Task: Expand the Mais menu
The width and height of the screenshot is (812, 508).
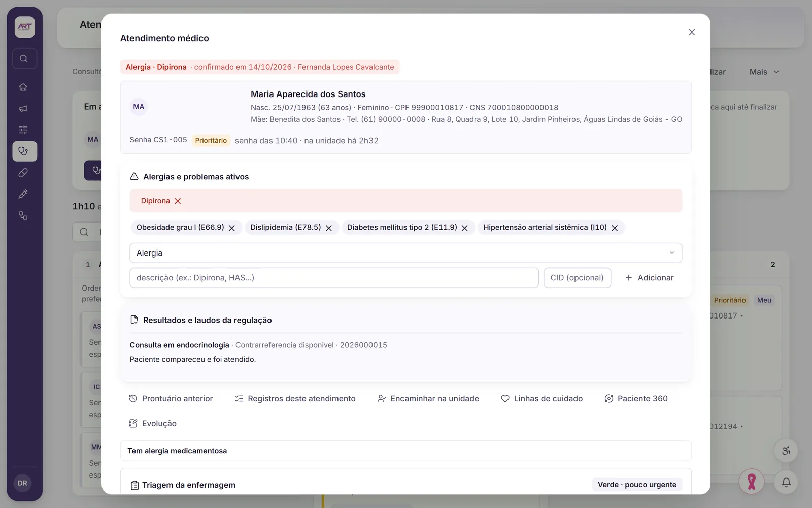Action: click(x=764, y=72)
